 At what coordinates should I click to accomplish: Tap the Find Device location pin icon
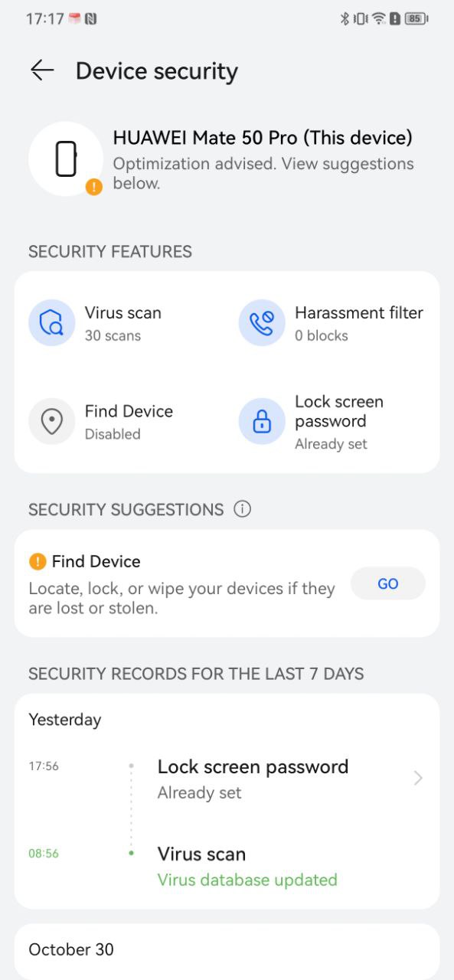[x=51, y=421]
